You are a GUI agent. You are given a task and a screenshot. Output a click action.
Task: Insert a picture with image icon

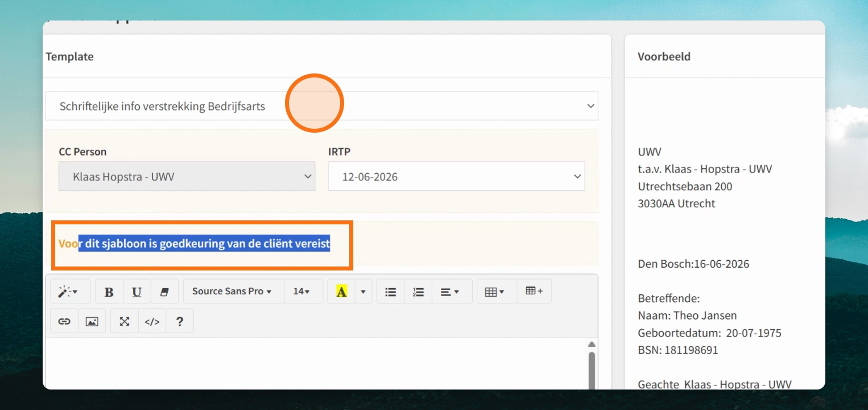click(92, 321)
